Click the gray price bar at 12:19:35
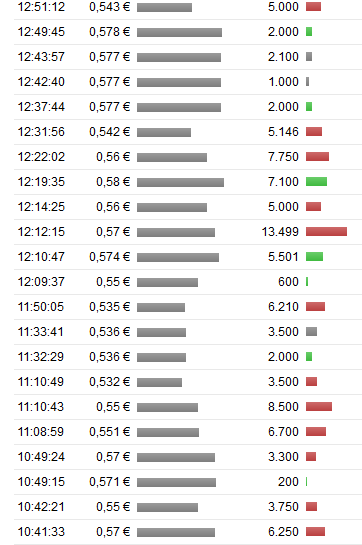Screen dimensions: 362x545 click(x=180, y=182)
